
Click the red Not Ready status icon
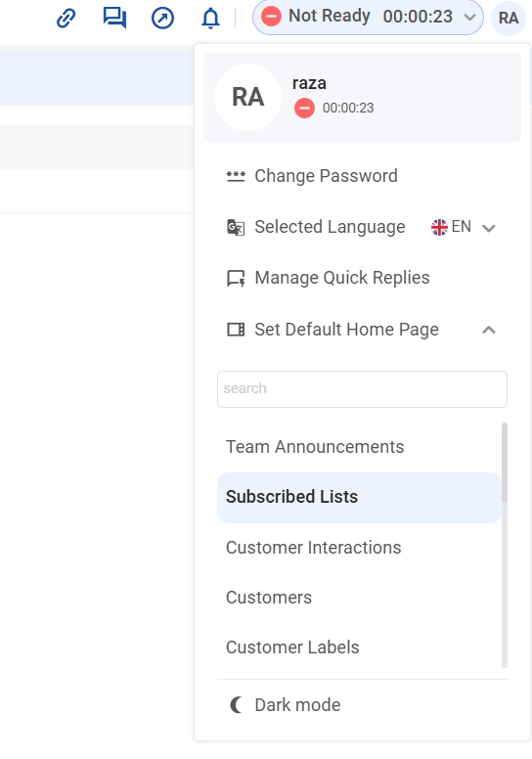271,17
